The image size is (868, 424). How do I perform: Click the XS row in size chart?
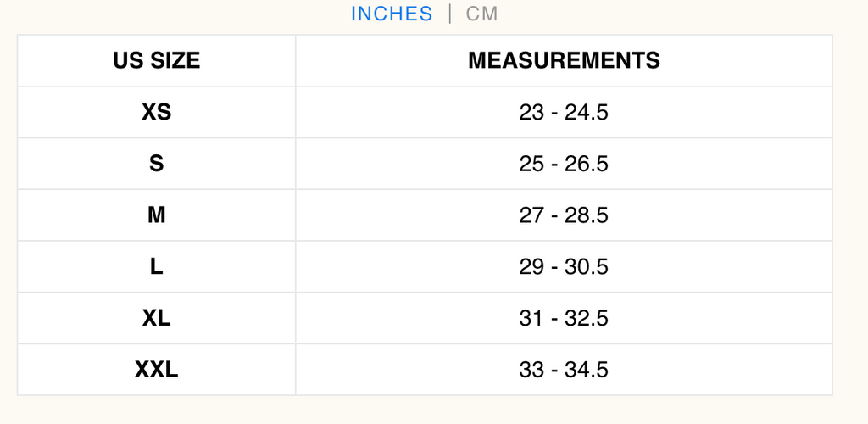pyautogui.click(x=425, y=112)
